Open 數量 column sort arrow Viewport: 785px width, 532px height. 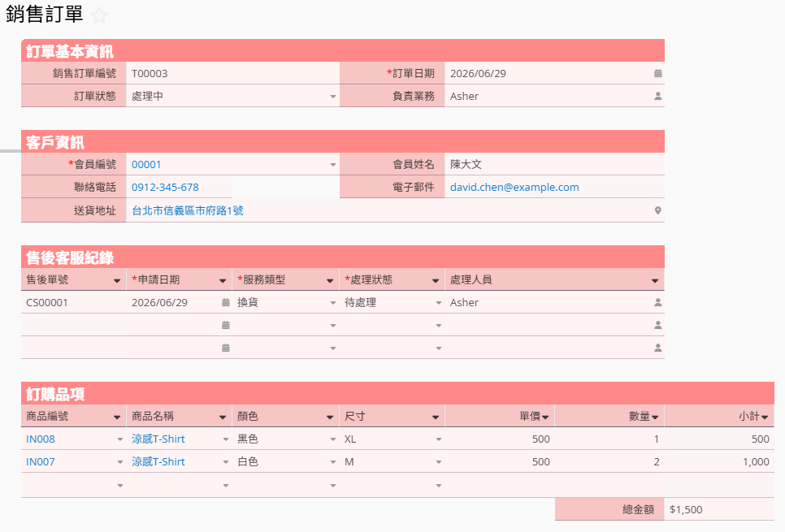tap(655, 417)
